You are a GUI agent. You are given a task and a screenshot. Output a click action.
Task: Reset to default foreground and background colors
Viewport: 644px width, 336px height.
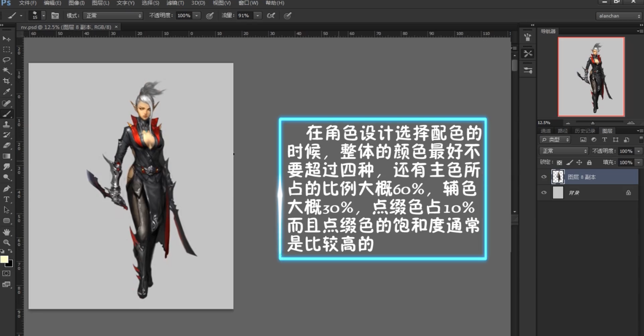coord(3,251)
